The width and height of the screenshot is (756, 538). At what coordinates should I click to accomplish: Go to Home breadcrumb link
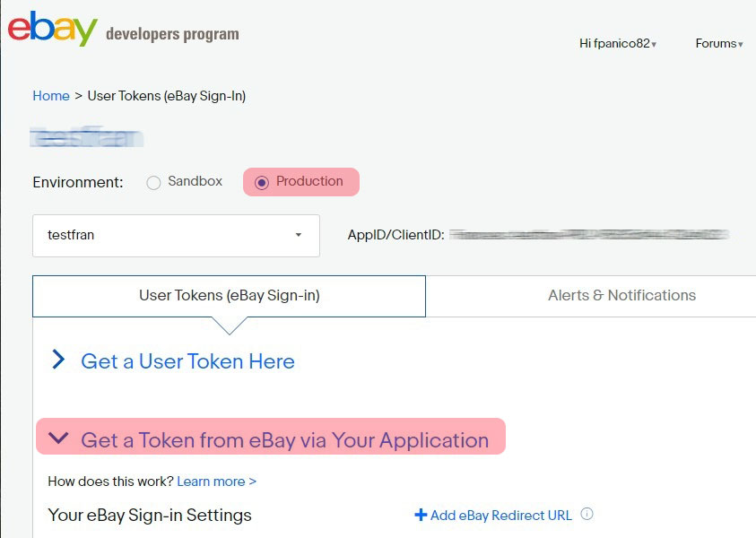51,96
